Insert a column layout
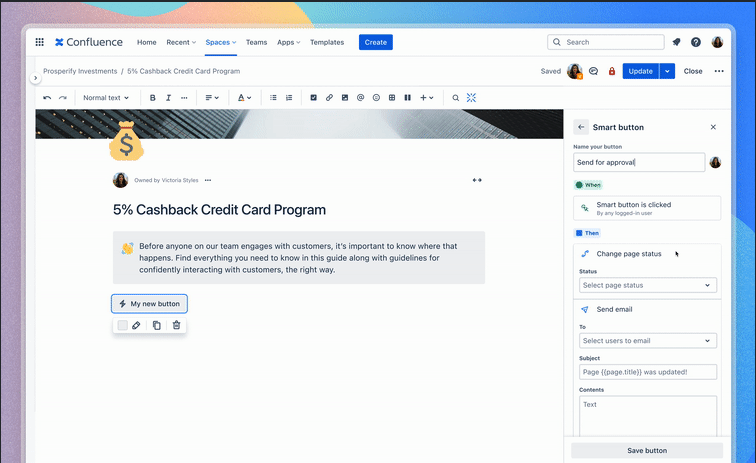Image resolution: width=756 pixels, height=463 pixels. pyautogui.click(x=407, y=97)
